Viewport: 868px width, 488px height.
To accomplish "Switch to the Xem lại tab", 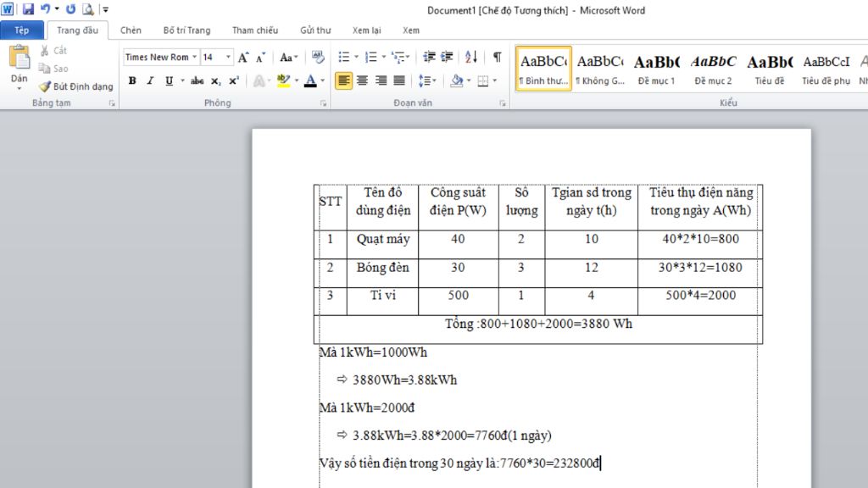I will coord(366,30).
